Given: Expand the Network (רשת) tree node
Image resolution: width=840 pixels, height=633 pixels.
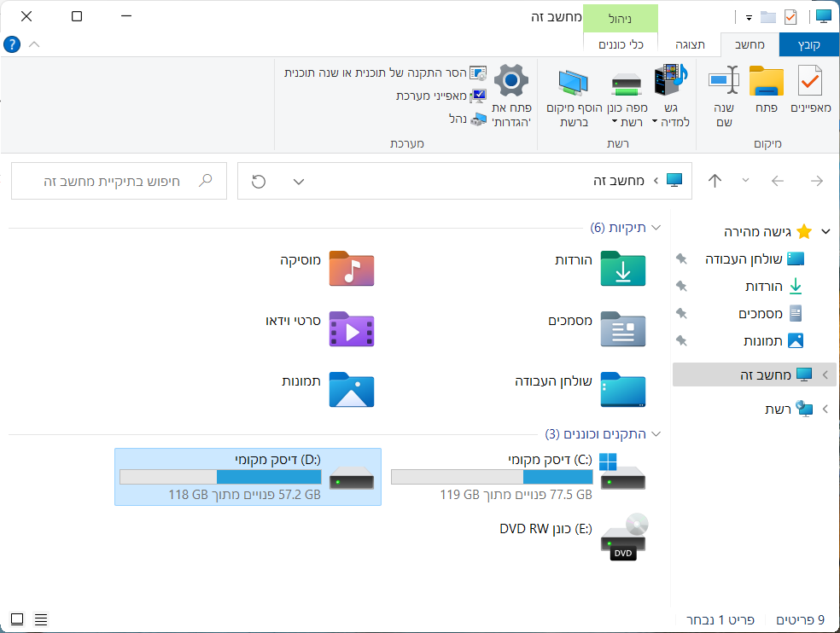Looking at the screenshot, I should 825,409.
